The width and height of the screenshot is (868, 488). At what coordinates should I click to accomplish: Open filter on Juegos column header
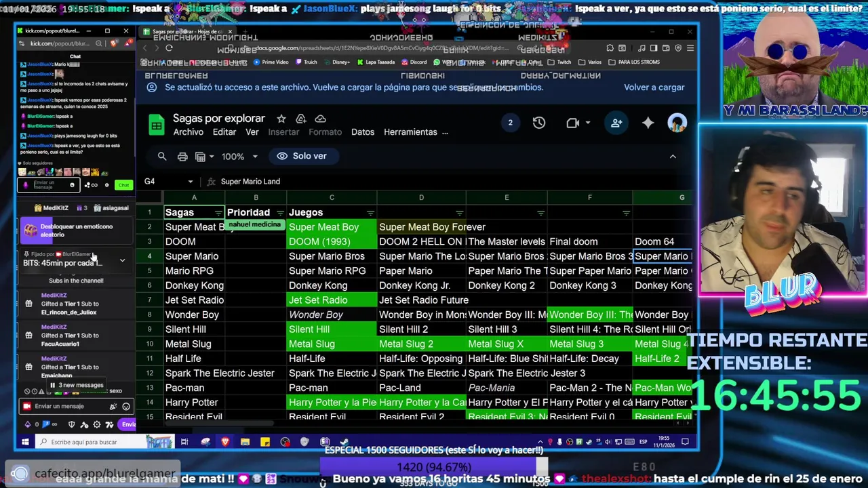click(x=370, y=213)
